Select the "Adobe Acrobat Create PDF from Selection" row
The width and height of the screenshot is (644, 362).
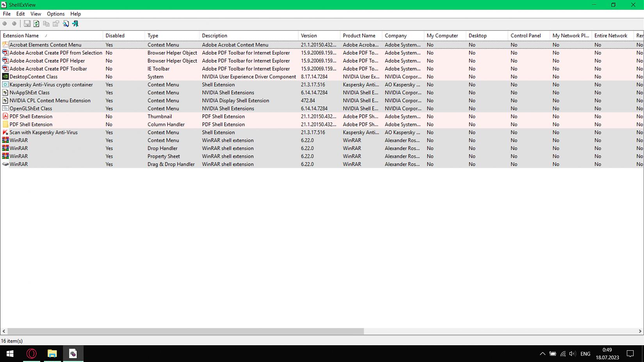pos(322,53)
